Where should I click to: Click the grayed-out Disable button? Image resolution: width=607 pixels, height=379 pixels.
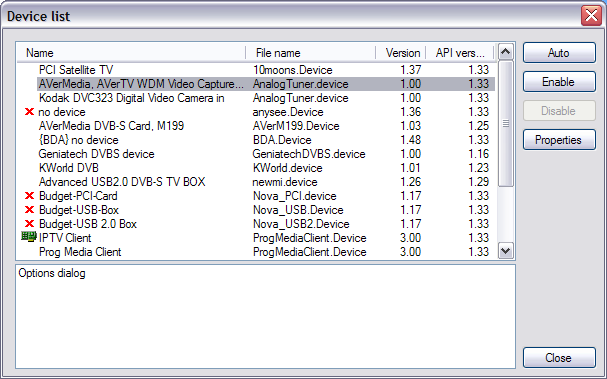[559, 111]
